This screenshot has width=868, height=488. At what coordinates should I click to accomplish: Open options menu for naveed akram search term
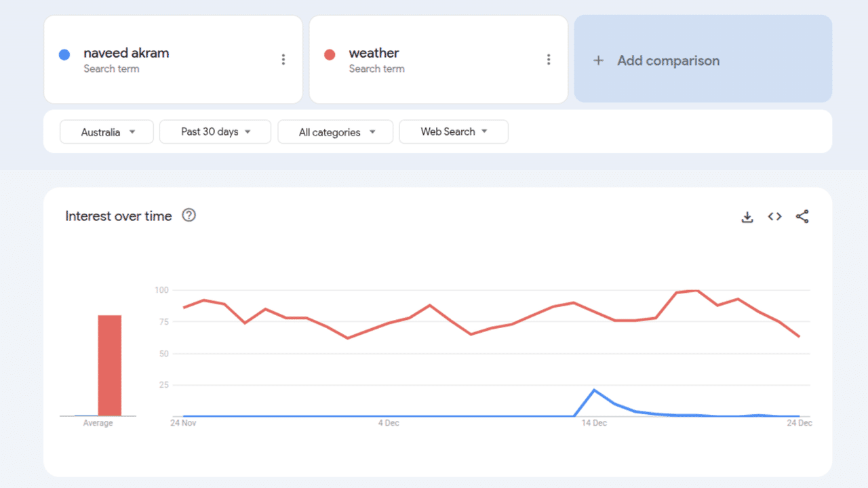coord(283,59)
